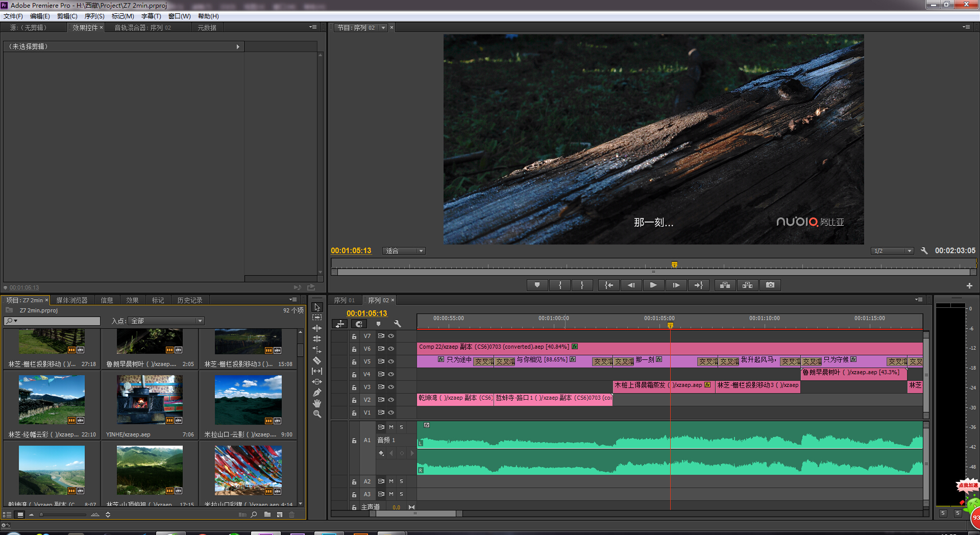Image resolution: width=980 pixels, height=535 pixels.
Task: Open the 1/2 playback resolution dropdown
Action: (892, 251)
